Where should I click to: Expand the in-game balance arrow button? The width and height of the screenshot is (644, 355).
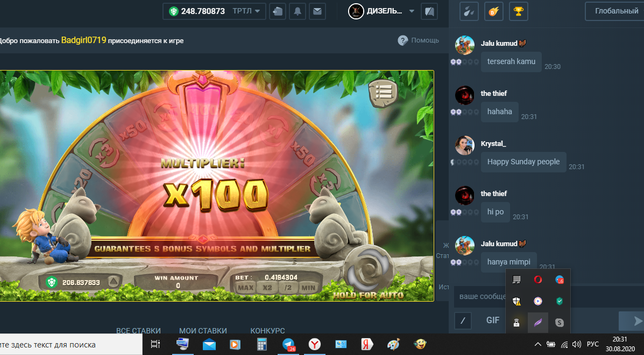[x=113, y=282]
